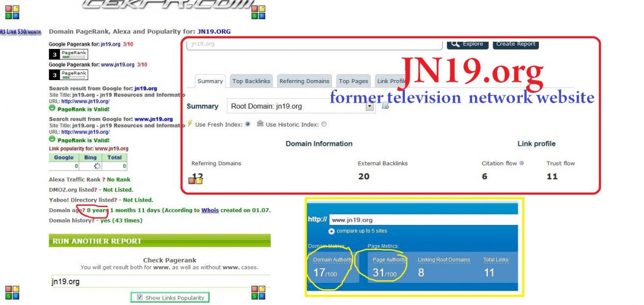
Task: Click the Linking Root Domains label
Action: 444,260
